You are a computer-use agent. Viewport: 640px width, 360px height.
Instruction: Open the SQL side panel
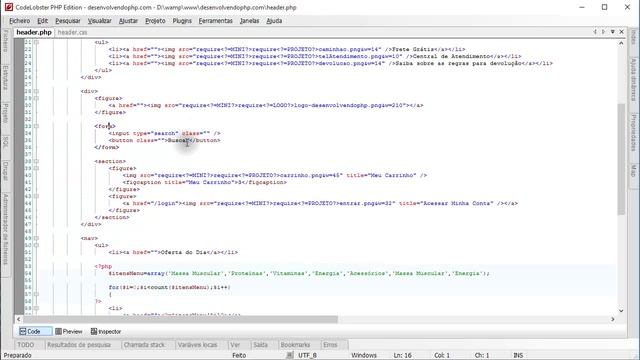tap(6, 142)
